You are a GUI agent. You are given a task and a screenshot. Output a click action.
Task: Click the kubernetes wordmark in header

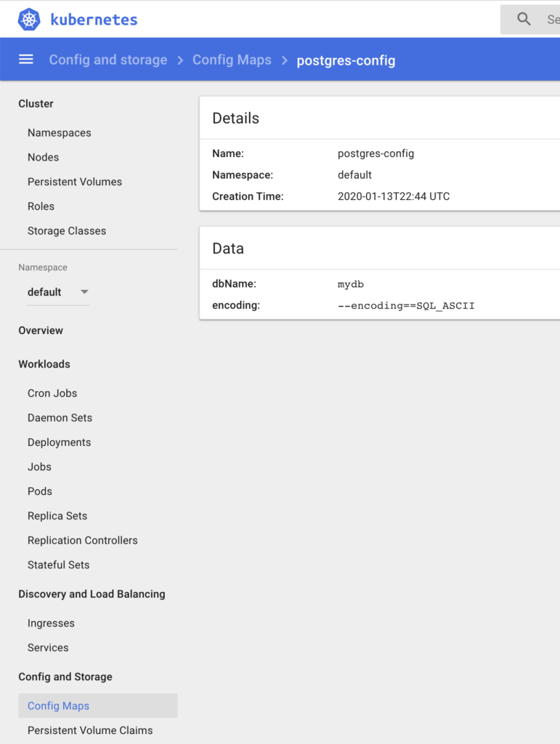(94, 20)
